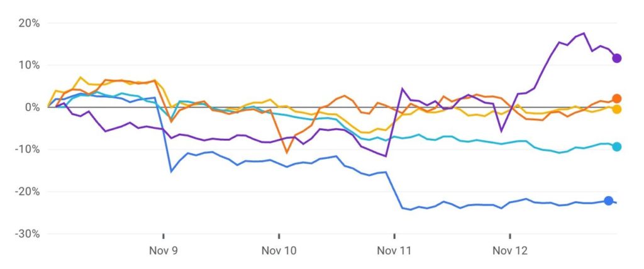
Task: Click the orange line's endpoint dot
Action: [617, 99]
